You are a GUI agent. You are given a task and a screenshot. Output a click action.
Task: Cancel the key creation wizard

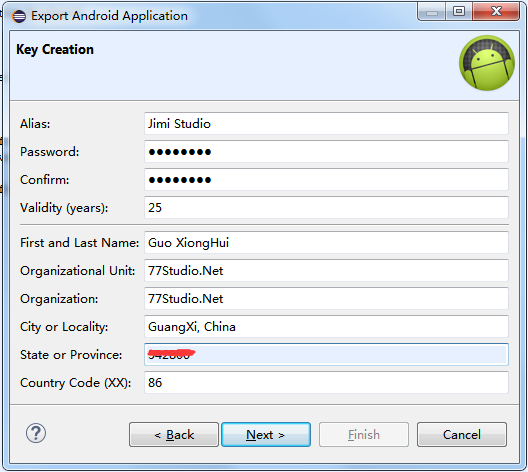coord(462,435)
